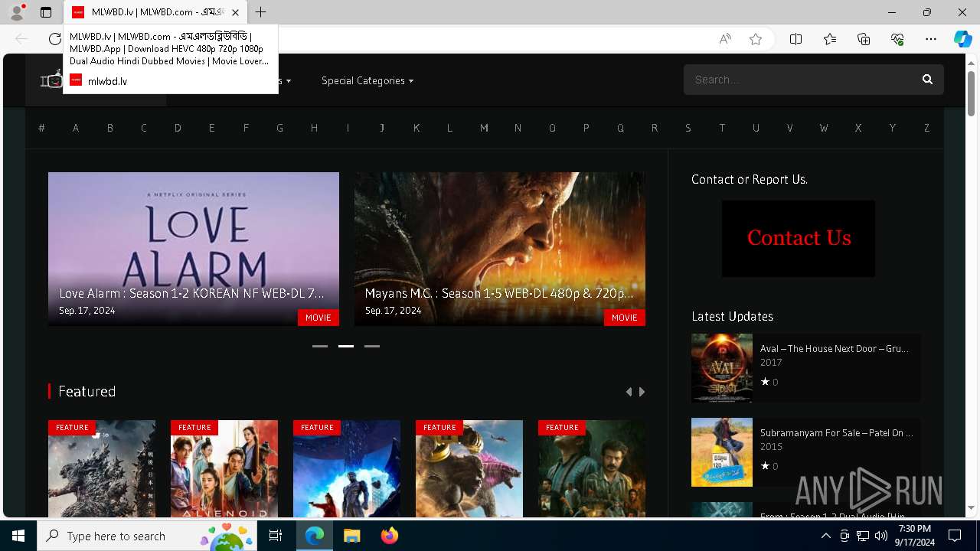Filter titles by letter A
The width and height of the screenshot is (980, 551).
pos(76,128)
